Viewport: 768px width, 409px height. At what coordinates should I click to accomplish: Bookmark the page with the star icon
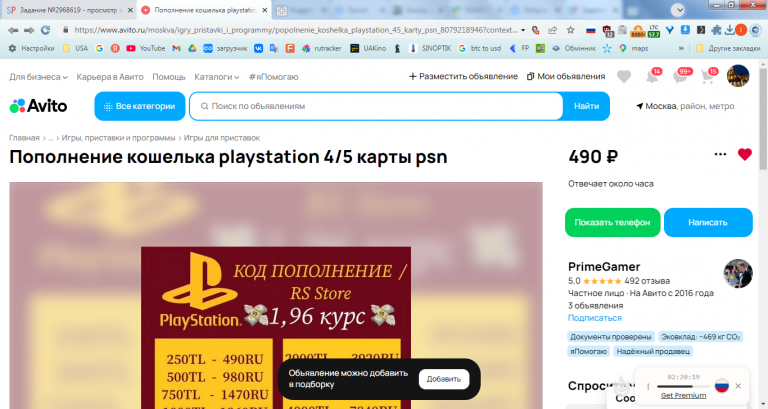pos(570,30)
